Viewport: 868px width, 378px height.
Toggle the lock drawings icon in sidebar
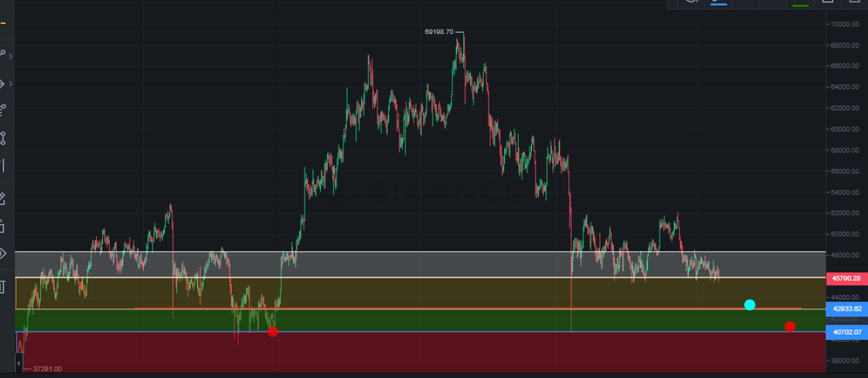(x=2, y=225)
